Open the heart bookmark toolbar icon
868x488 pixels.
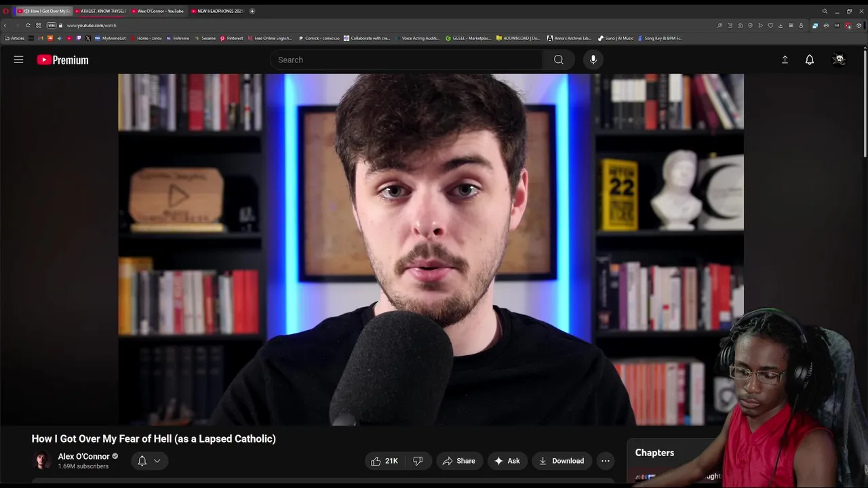[x=770, y=25]
